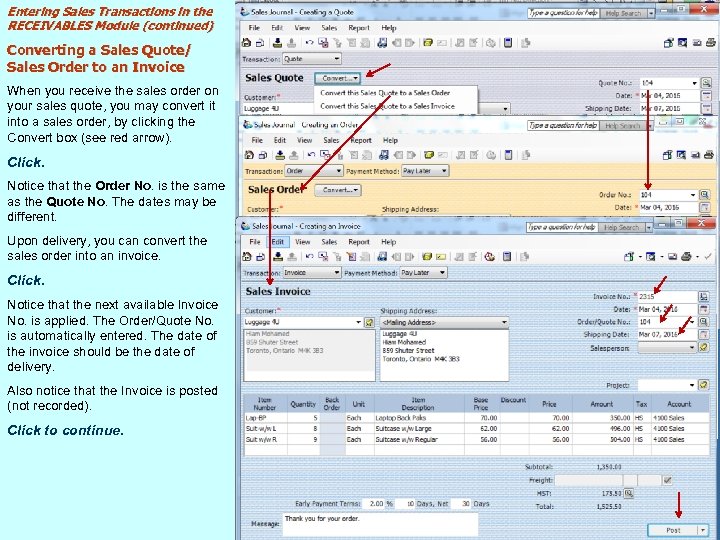
Task: Toggle the Freight tax check icon
Action: pos(668,480)
